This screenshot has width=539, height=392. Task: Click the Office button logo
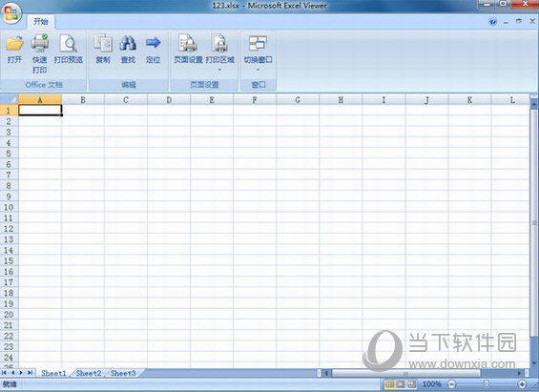point(11,13)
